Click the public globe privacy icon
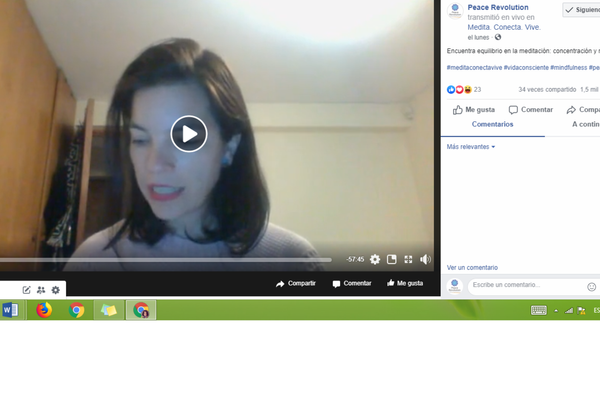Image resolution: width=600 pixels, height=400 pixels. coord(498,37)
